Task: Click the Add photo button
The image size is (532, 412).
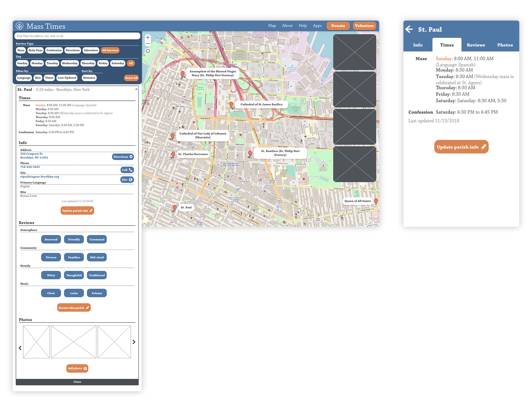Action: click(77, 368)
